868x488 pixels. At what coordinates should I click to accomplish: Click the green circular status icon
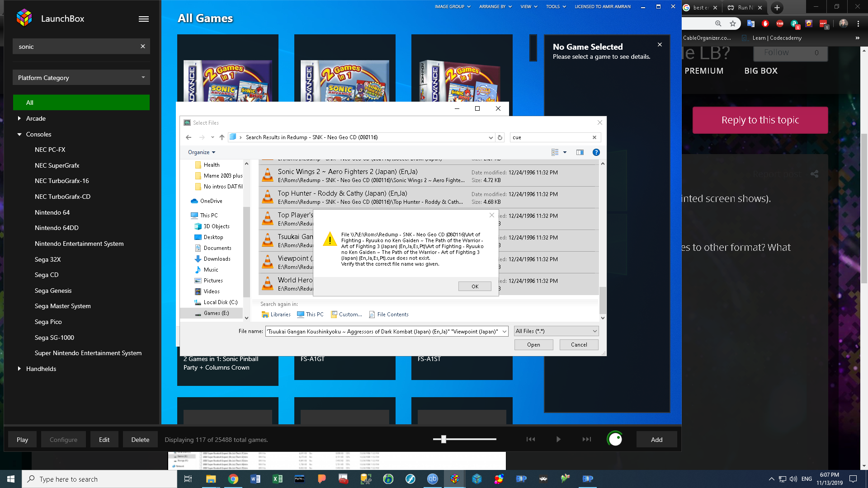[x=615, y=439]
